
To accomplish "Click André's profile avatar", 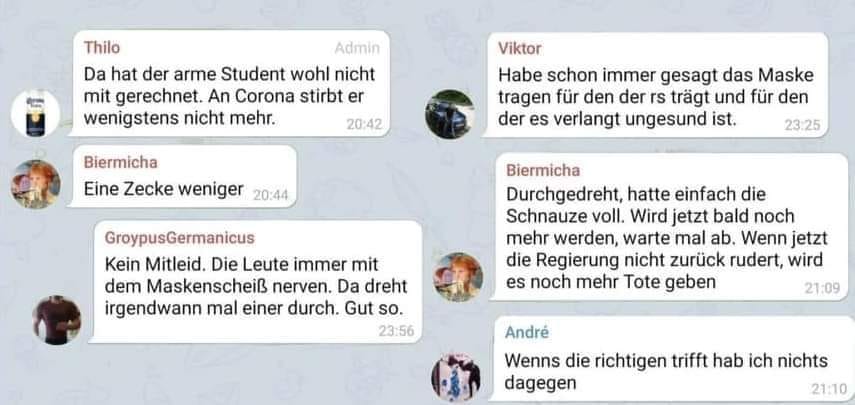I will [456, 377].
